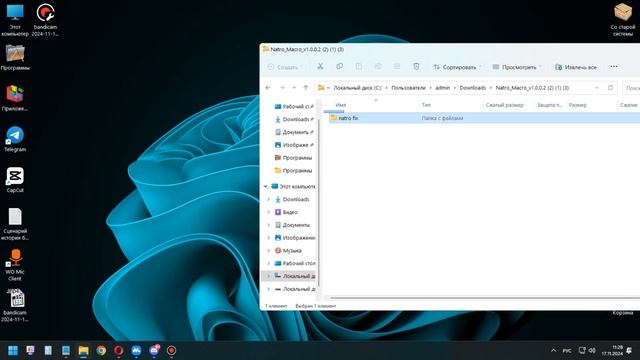This screenshot has width=640, height=360.
Task: Sort by the Имя column header
Action: 340,105
